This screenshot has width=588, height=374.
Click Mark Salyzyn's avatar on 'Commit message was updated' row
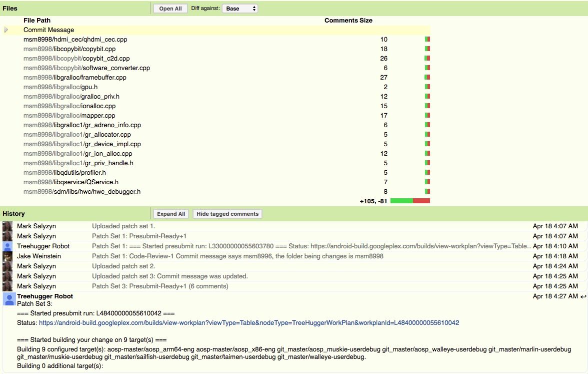pyautogui.click(x=7, y=276)
